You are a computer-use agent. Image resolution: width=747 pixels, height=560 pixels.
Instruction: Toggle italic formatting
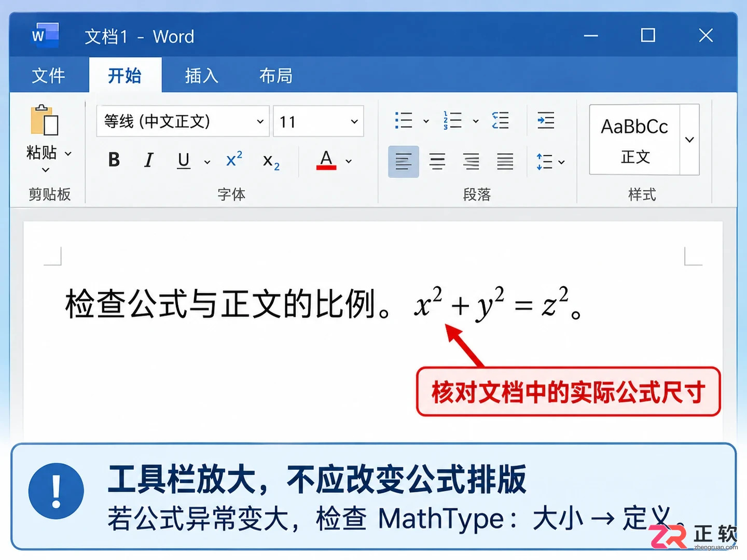point(149,160)
